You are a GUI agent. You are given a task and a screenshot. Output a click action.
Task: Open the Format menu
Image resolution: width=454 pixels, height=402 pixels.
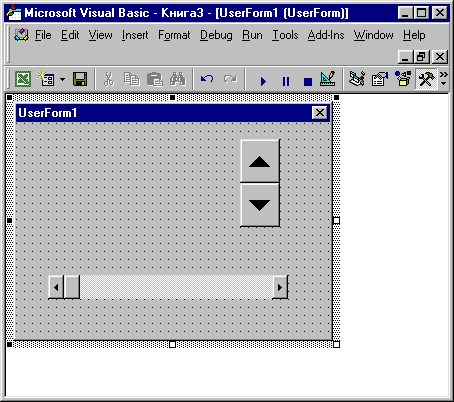click(174, 35)
